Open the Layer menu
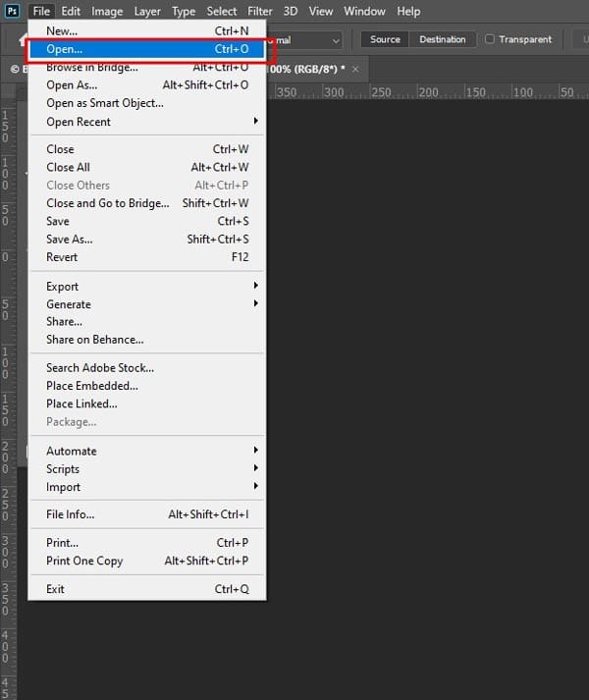 tap(147, 11)
